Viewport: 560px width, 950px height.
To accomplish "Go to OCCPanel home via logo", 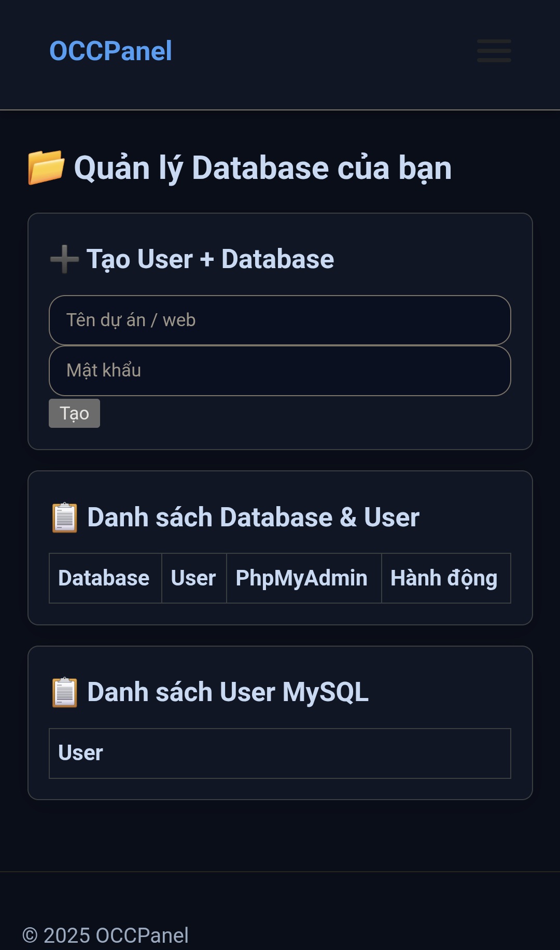I will pyautogui.click(x=110, y=51).
